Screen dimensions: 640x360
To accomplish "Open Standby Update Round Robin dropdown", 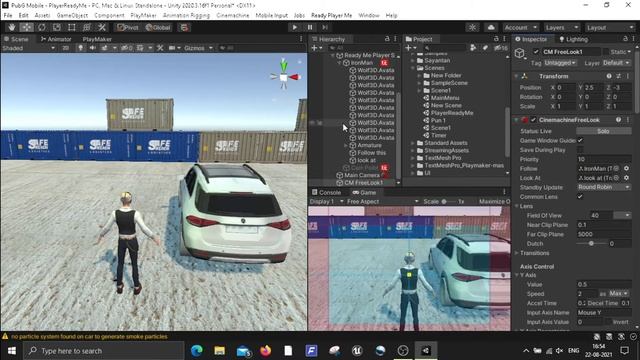I will 604,187.
